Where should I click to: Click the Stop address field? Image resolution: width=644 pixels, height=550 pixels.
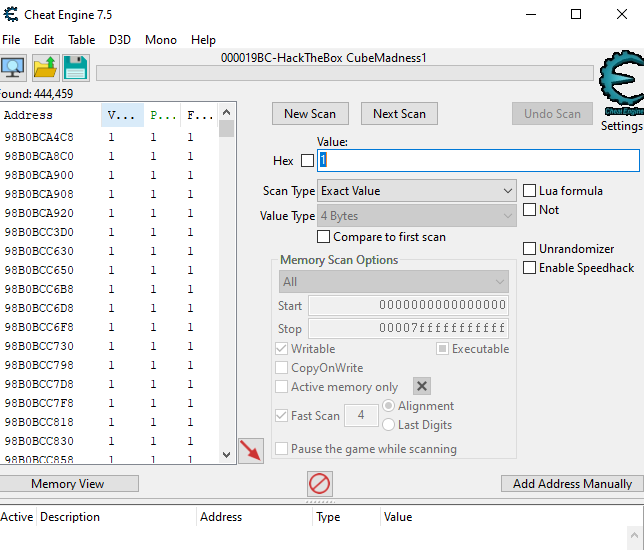pos(409,328)
